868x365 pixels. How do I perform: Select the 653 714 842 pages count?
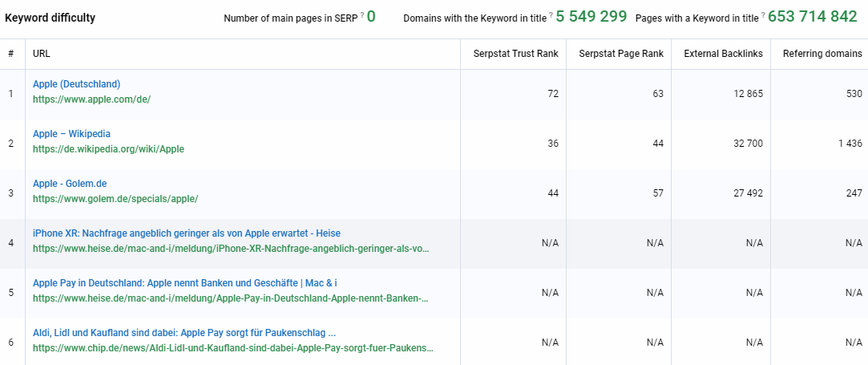[813, 17]
